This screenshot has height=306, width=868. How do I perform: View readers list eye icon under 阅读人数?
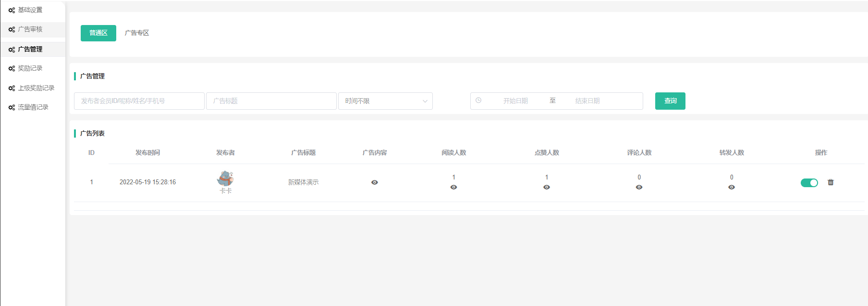[453, 187]
